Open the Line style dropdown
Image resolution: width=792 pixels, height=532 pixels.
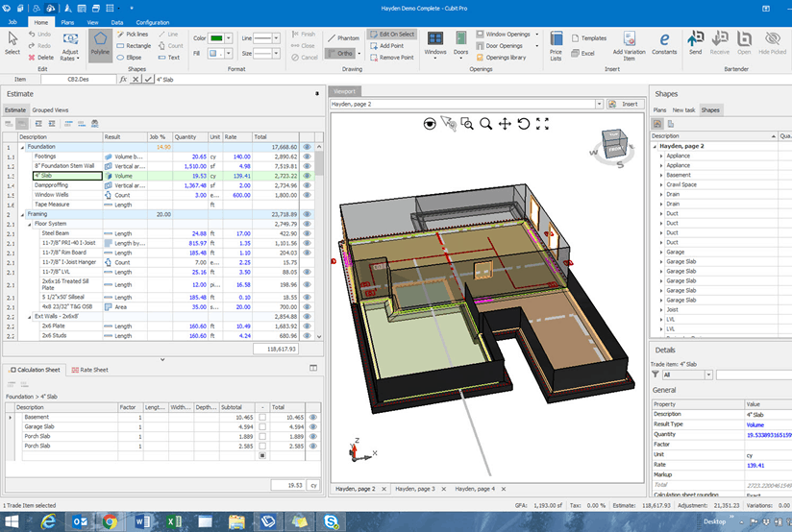coord(276,38)
